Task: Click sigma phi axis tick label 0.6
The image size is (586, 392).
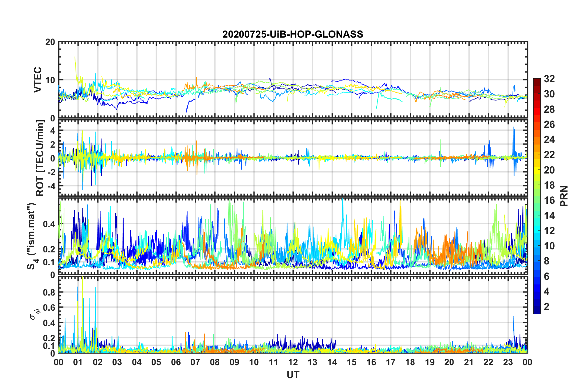Action: click(x=49, y=308)
